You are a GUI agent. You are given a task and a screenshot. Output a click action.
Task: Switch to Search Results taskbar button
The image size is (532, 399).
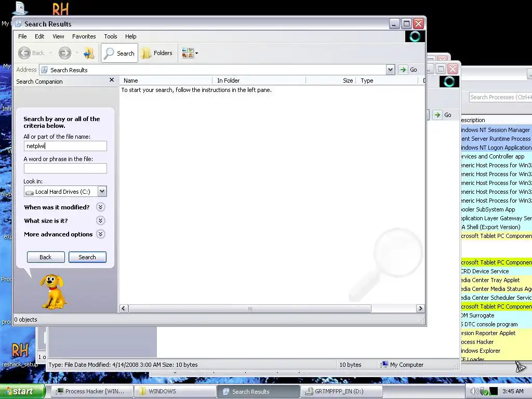[x=258, y=391]
